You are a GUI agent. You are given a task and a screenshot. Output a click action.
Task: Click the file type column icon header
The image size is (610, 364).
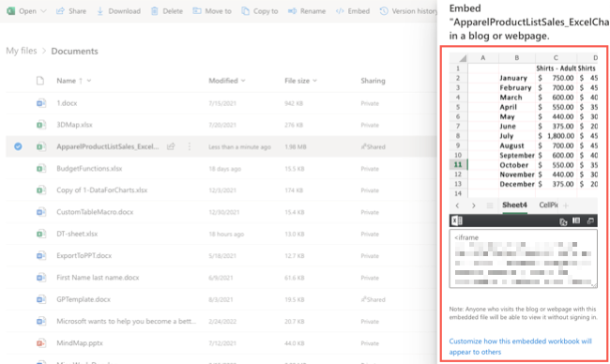coord(40,81)
